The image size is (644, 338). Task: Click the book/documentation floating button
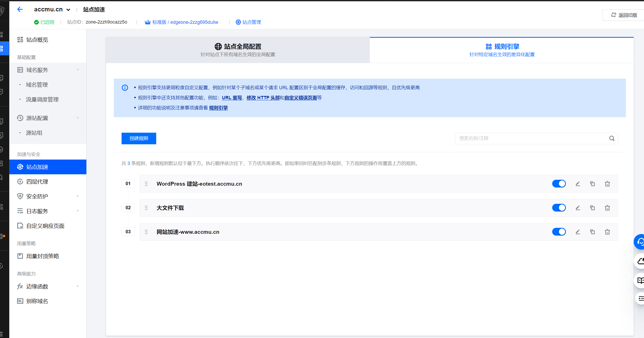[x=639, y=281]
